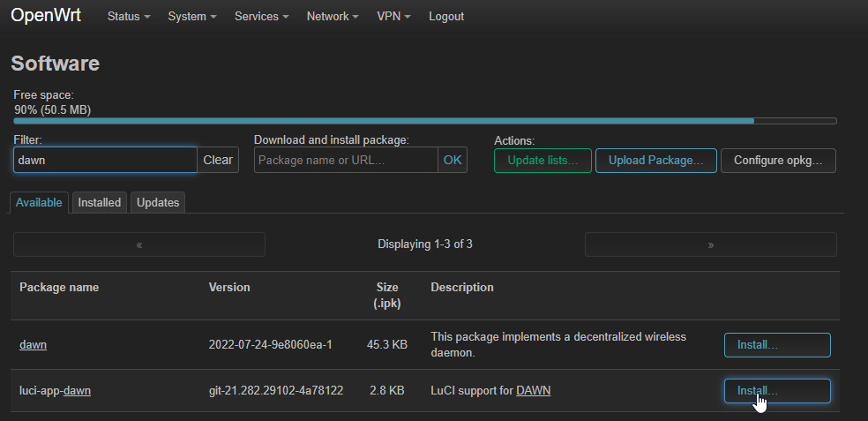Click the 90% (50.5 MB) free space text
The height and width of the screenshot is (421, 868).
(x=53, y=110)
